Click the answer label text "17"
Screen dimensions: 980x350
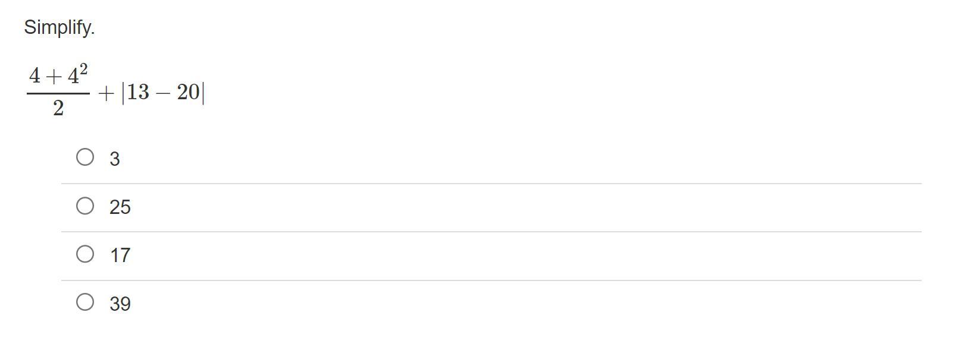tap(120, 256)
